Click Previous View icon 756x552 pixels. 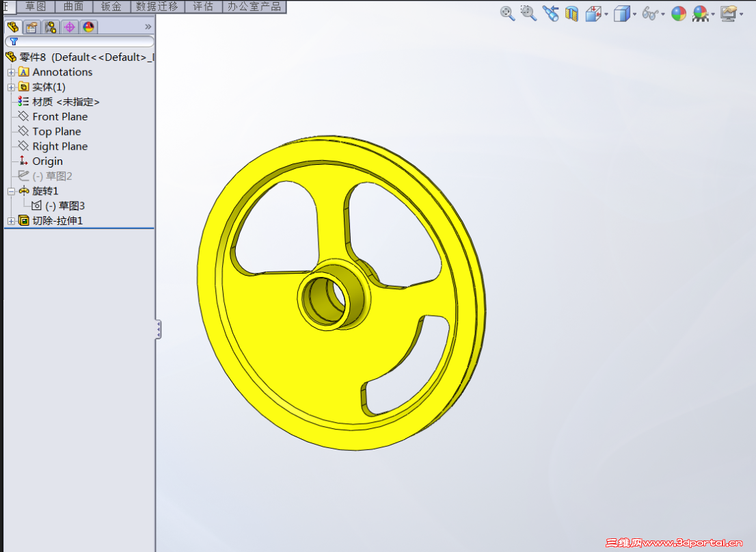[x=550, y=14]
